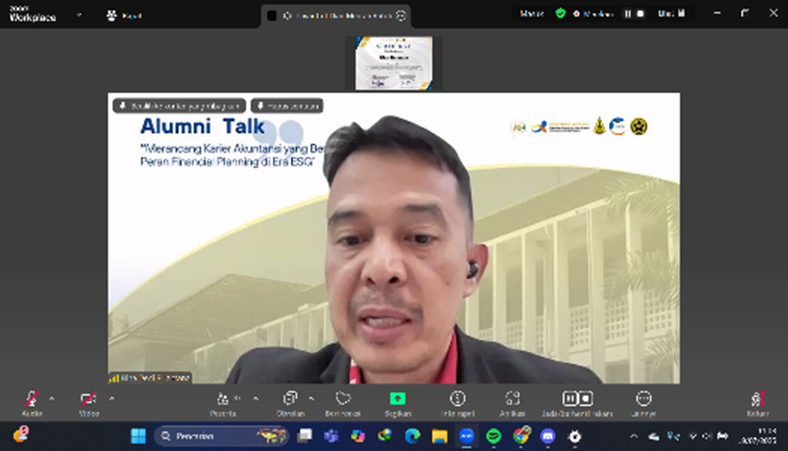Viewport: 788px width, 451px height.
Task: Open the Zoom Workplace dropdown arrow
Action: click(79, 15)
